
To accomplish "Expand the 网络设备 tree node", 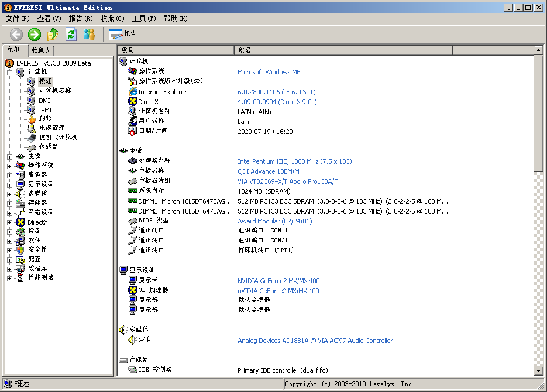I will (10, 213).
